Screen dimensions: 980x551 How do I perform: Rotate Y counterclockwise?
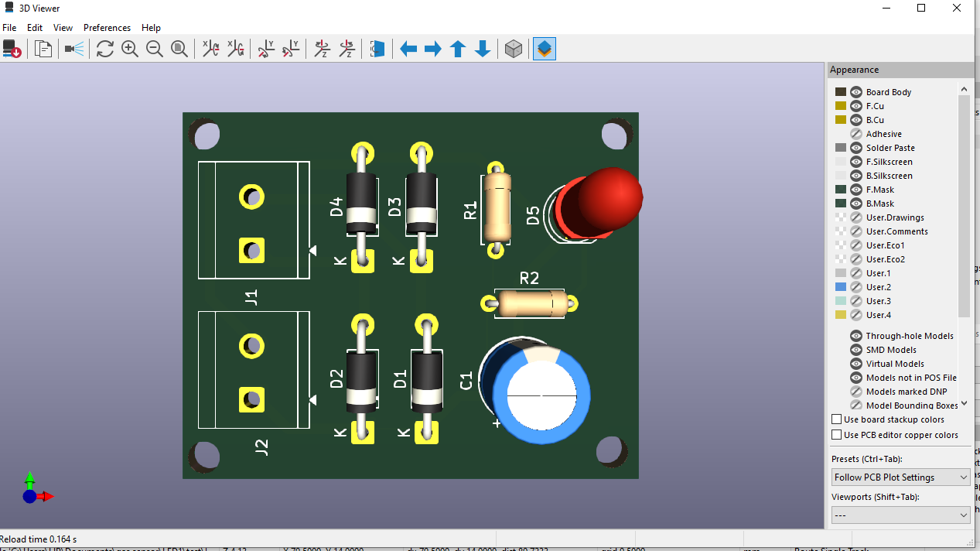[291, 50]
